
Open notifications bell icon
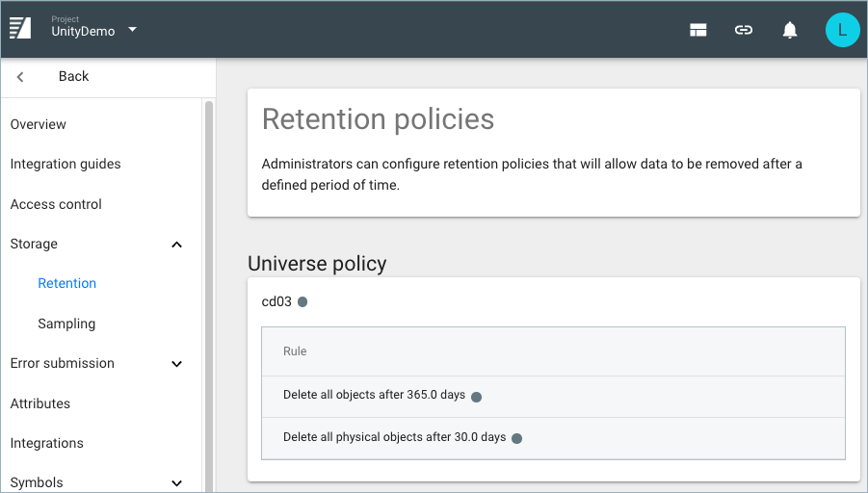click(x=790, y=30)
